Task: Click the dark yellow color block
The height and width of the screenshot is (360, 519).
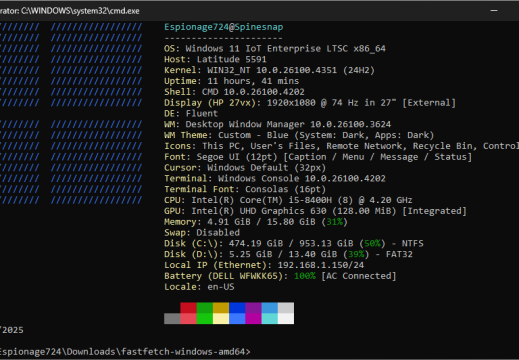Action: click(221, 308)
